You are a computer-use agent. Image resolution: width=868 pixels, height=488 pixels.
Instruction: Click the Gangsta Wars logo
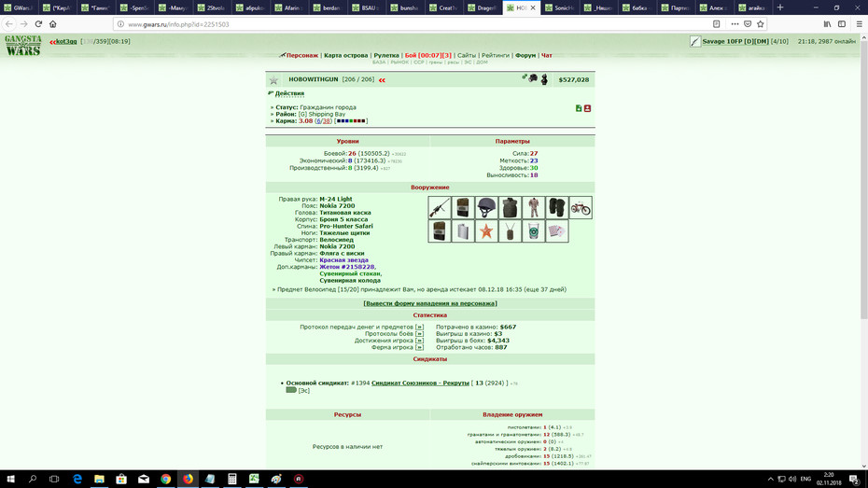point(23,46)
